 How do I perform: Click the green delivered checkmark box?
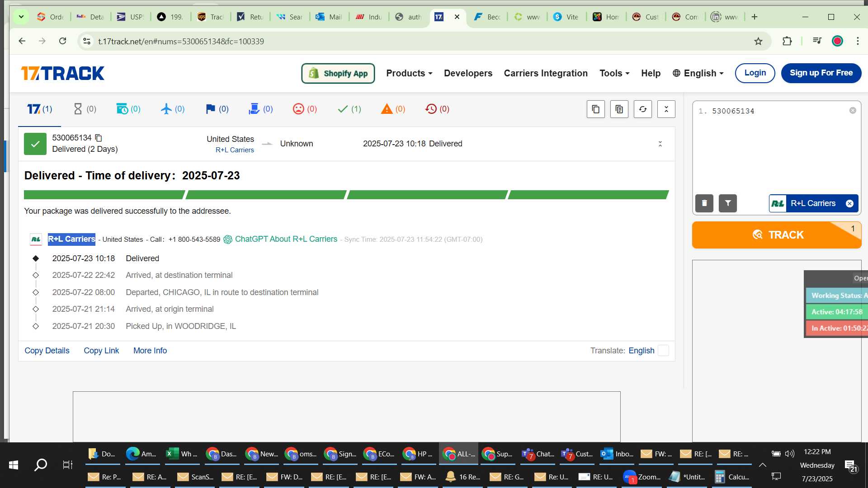pos(35,144)
